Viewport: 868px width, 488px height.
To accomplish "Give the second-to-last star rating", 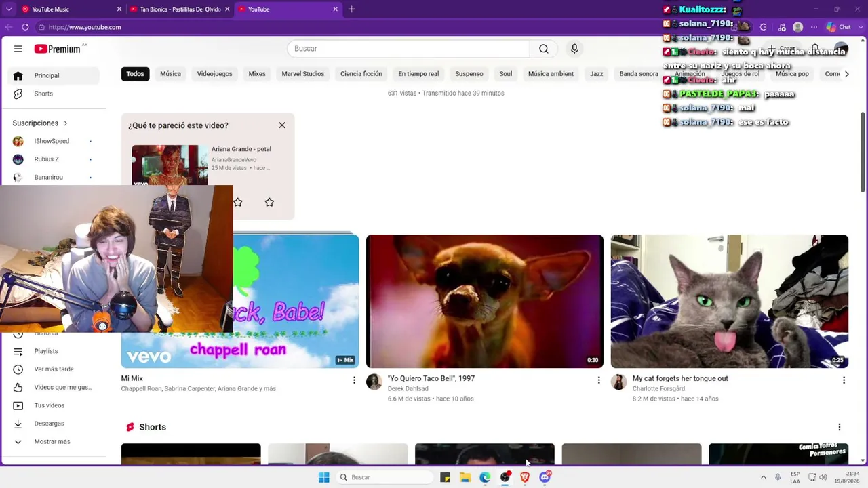I will pos(238,202).
